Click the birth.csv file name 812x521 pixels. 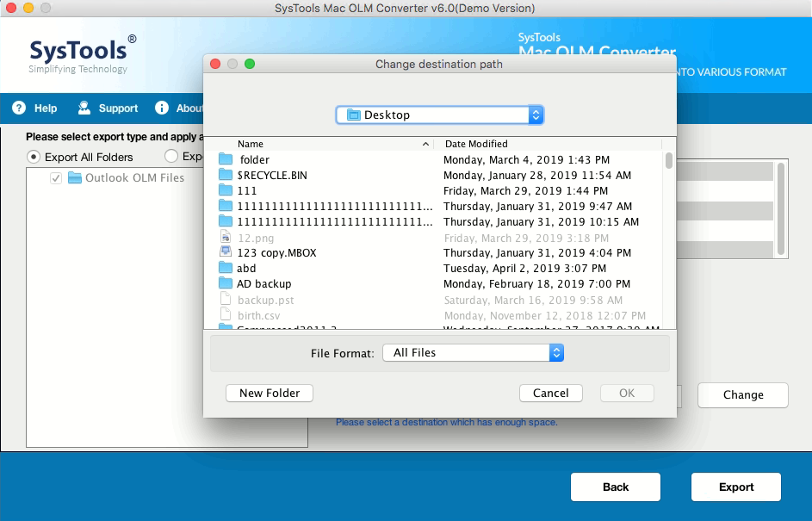pos(258,315)
